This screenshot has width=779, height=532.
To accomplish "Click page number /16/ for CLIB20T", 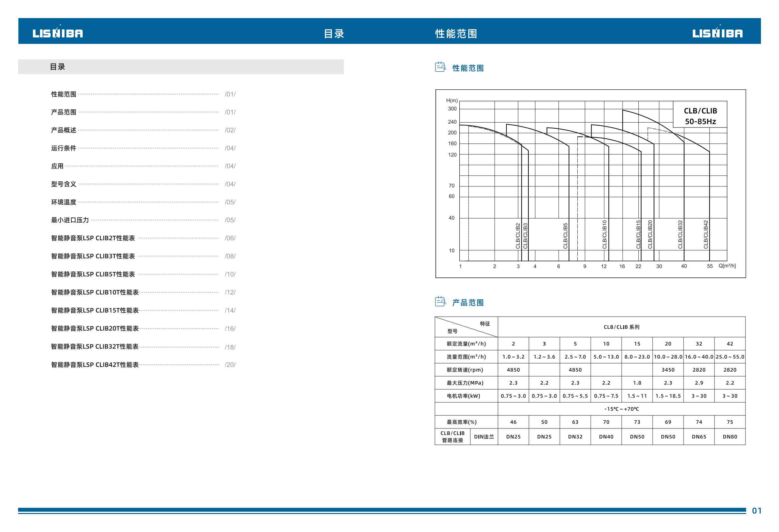I will tap(230, 329).
